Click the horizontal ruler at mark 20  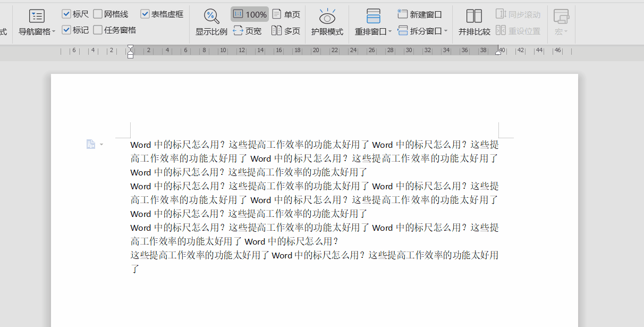pyautogui.click(x=316, y=51)
